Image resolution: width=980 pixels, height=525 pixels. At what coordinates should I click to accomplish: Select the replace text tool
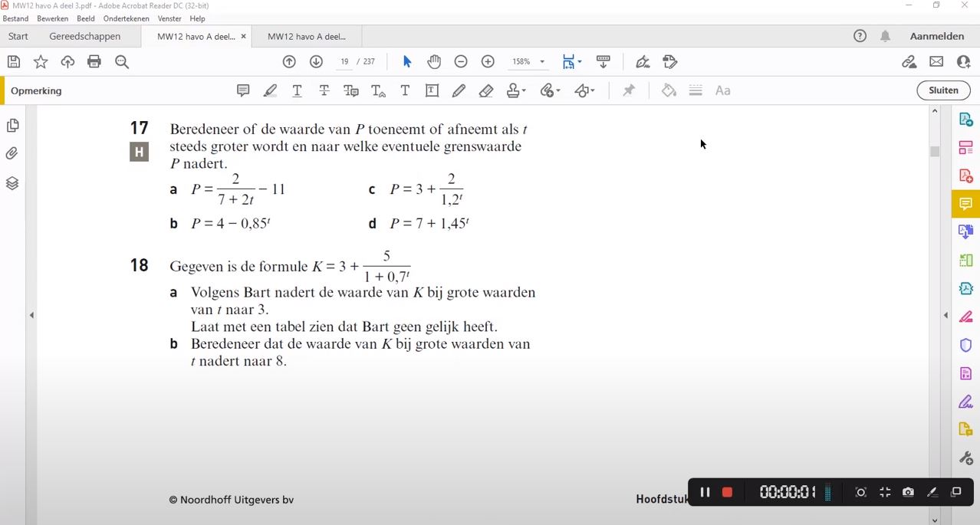(x=351, y=90)
